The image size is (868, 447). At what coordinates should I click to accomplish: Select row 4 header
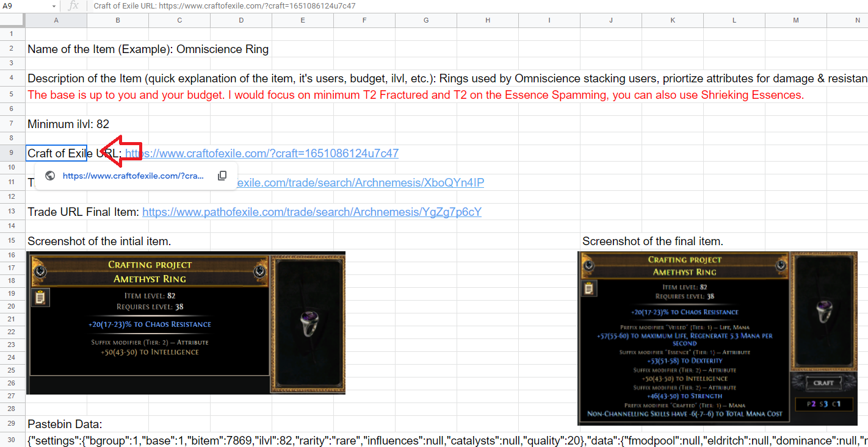[12, 78]
